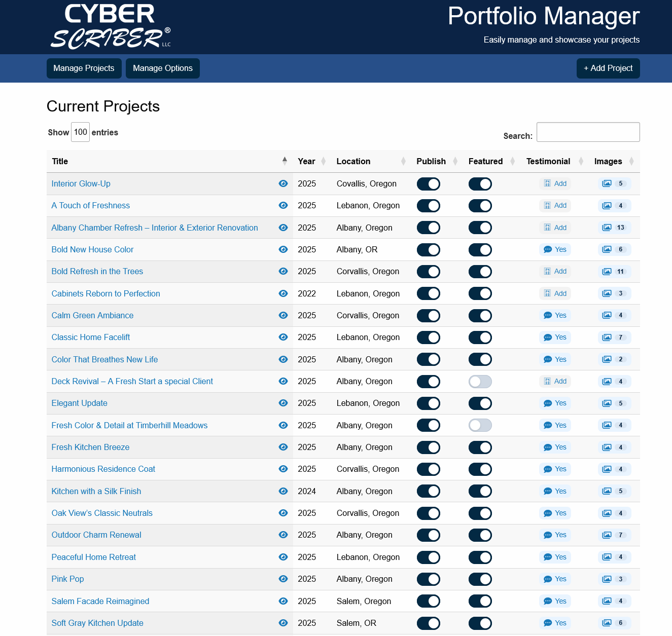Enable Featured for Fresh Color & Detail at Timberhill Meadows
This screenshot has height=636, width=672.
480,425
